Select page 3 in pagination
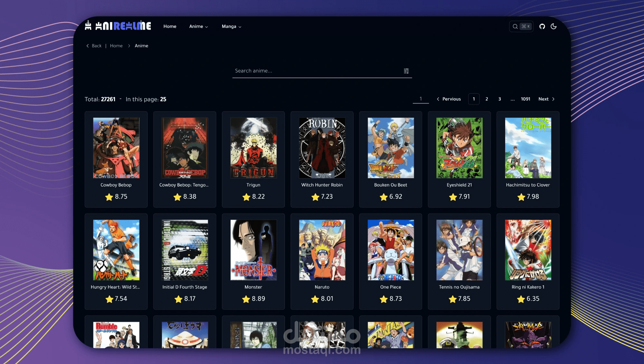This screenshot has width=644, height=364. tap(499, 99)
